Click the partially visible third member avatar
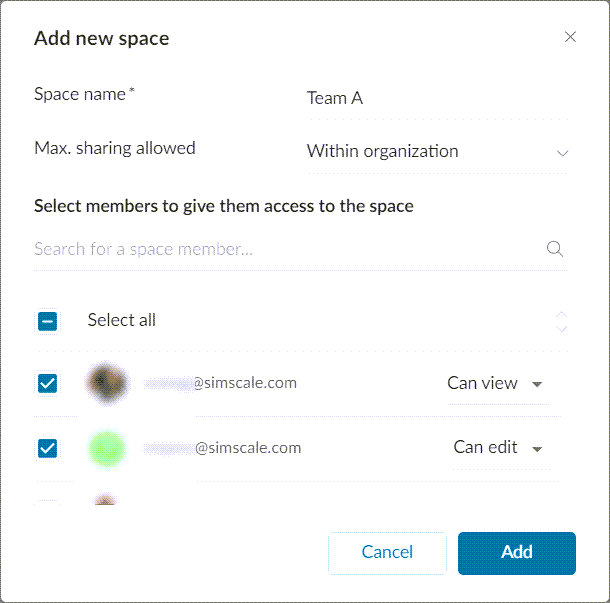 click(x=105, y=500)
